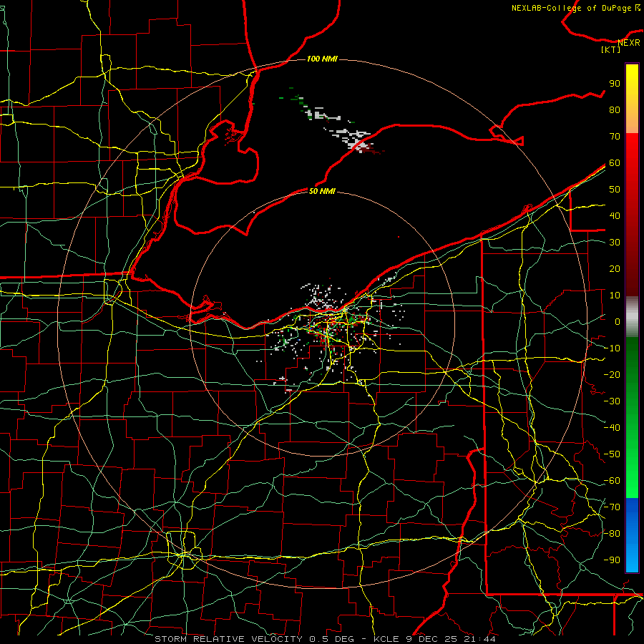The height and width of the screenshot is (644, 644).
Task: Click the positive 60 scale value
Action: [x=615, y=163]
